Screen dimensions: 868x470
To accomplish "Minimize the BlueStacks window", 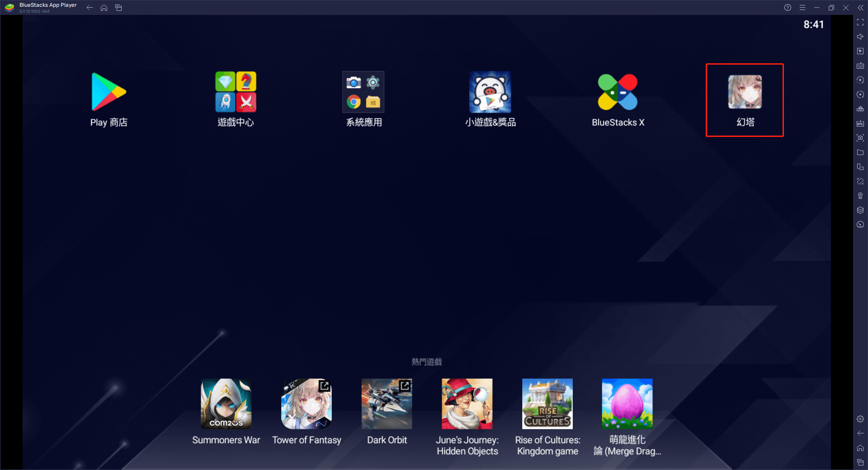I will pos(817,8).
